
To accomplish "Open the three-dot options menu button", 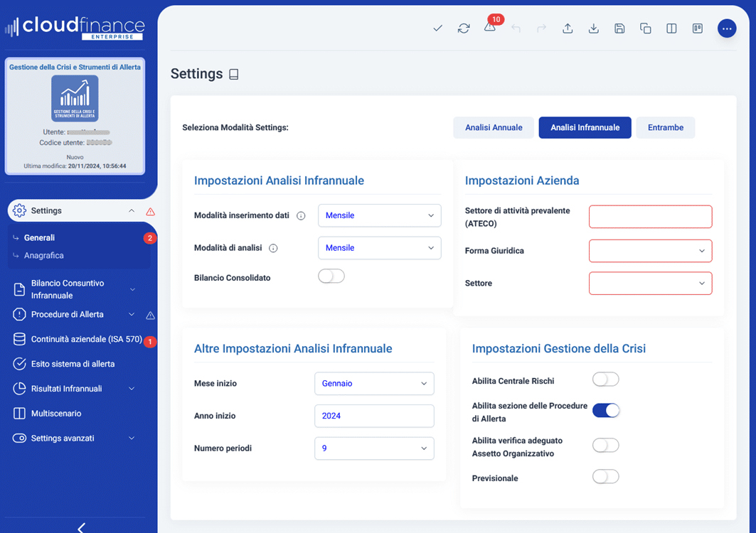I will 727,28.
